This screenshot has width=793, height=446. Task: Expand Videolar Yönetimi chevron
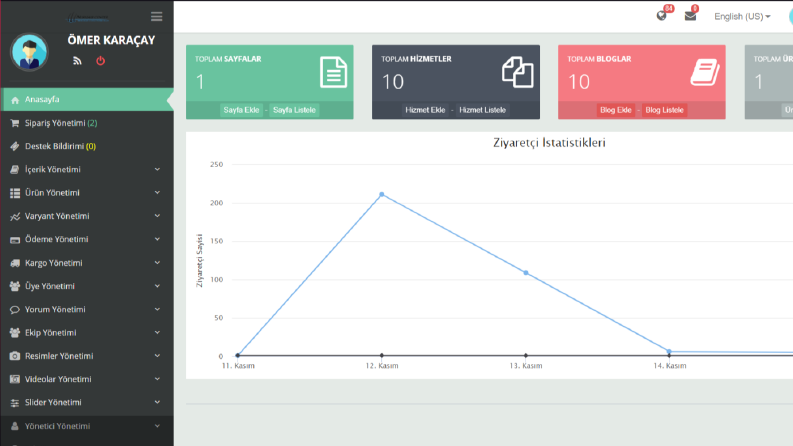[x=157, y=379]
